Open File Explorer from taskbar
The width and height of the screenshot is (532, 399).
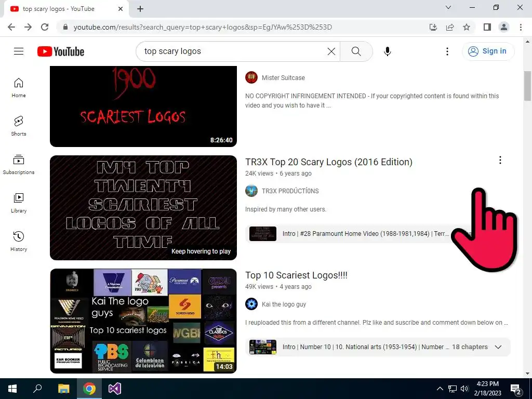[x=63, y=389]
